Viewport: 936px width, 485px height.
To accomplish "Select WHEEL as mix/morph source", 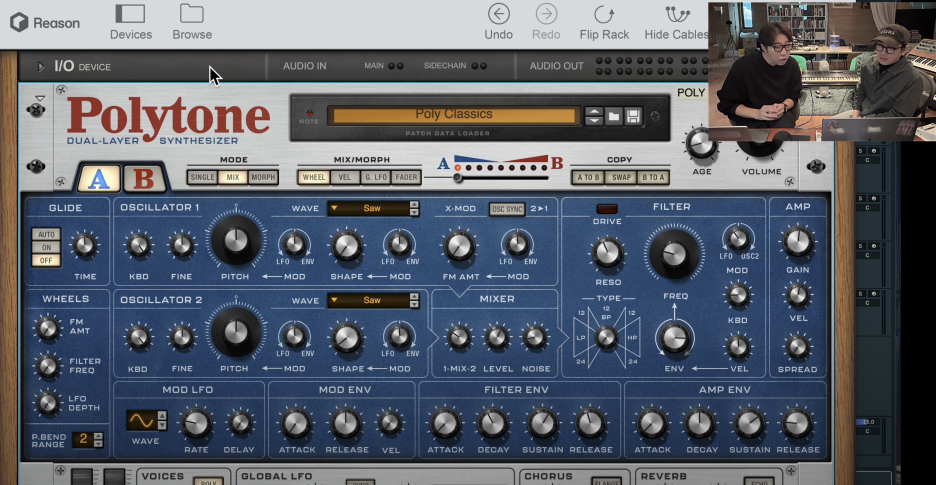I will click(313, 177).
